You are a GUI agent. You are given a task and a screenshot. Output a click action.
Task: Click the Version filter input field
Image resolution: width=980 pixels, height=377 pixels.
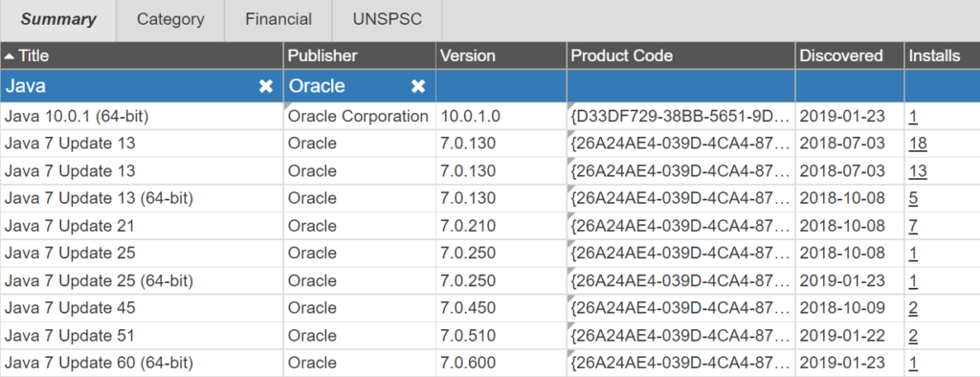click(501, 86)
